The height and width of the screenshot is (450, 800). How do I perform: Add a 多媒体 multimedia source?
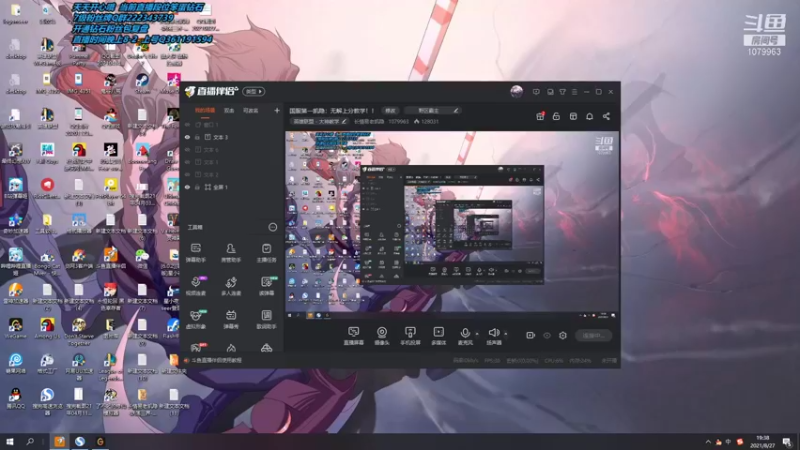(x=438, y=336)
